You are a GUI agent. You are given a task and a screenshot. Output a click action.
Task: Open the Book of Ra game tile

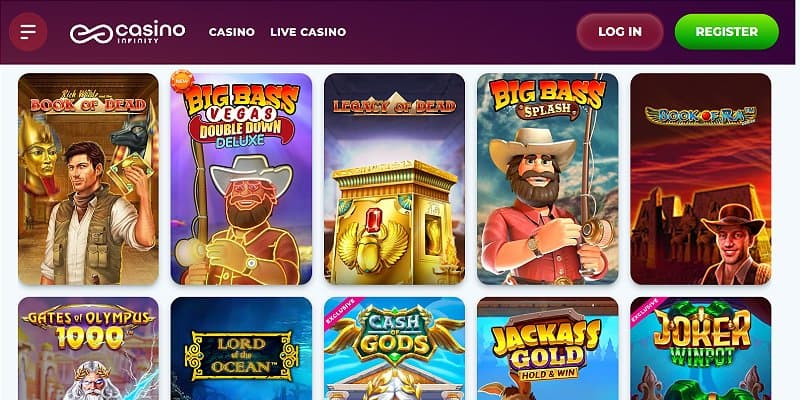point(701,179)
